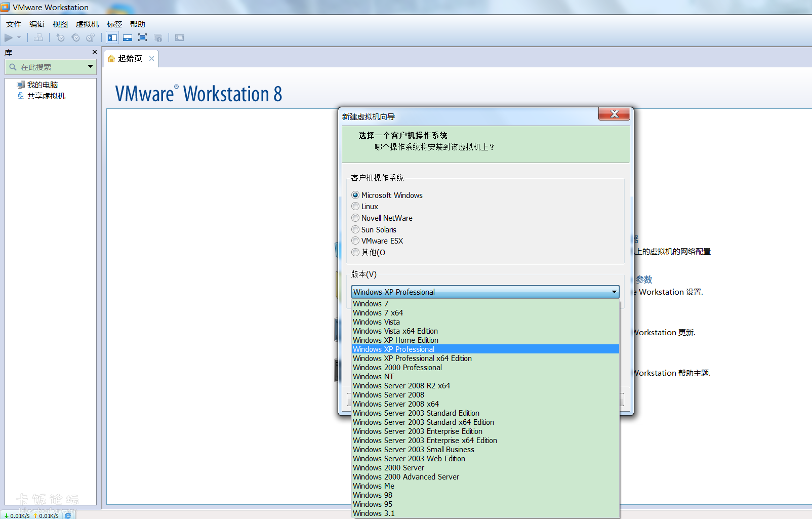This screenshot has width=812, height=519.
Task: Choose Windows XP Home Edition option
Action: coord(485,340)
